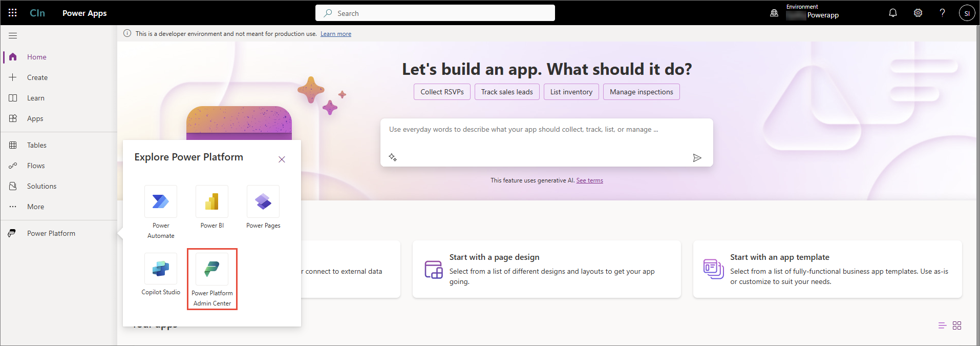Click the Power Apps header title
The width and height of the screenshot is (980, 346).
tap(84, 13)
